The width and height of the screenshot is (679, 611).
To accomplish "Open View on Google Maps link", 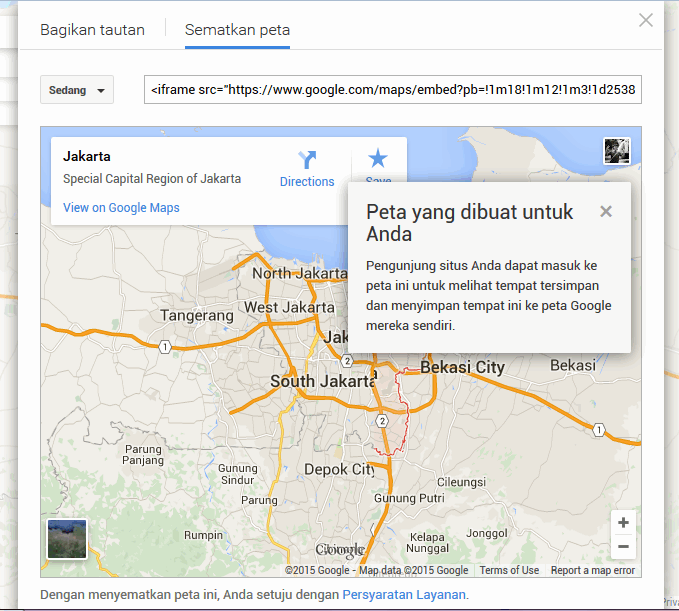I will coord(121,208).
